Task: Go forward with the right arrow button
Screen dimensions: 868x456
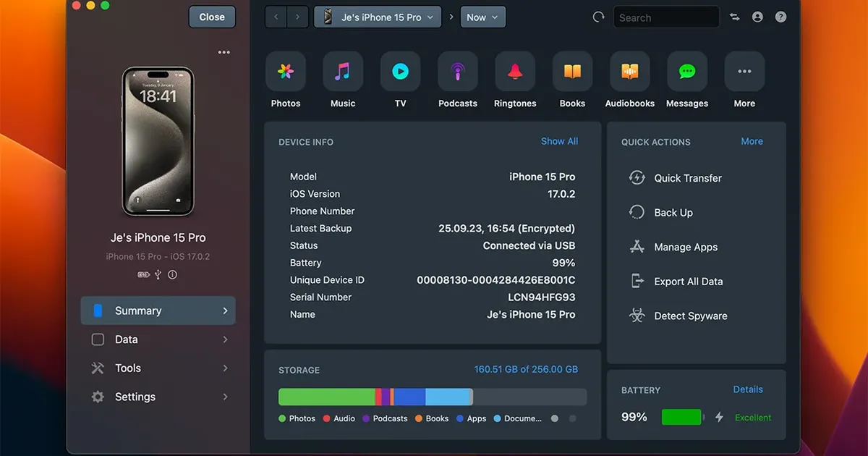Action: coord(297,17)
